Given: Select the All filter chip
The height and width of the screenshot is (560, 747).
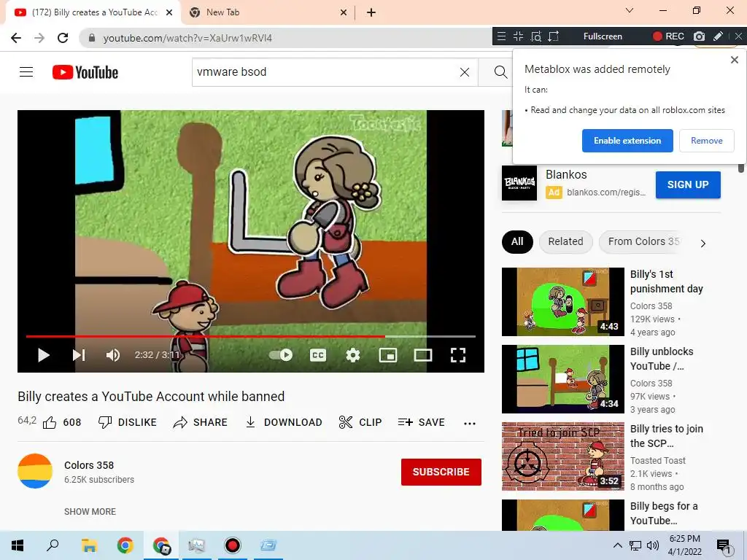Looking at the screenshot, I should (517, 241).
